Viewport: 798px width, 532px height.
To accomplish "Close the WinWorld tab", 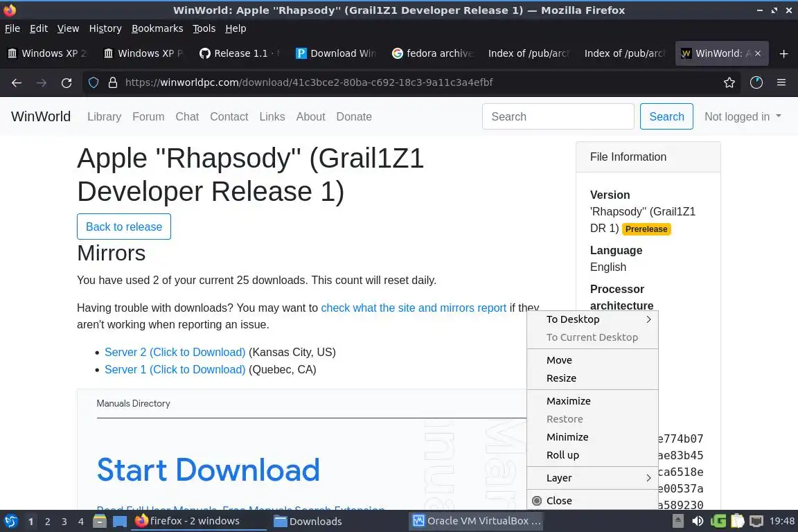I will [758, 53].
